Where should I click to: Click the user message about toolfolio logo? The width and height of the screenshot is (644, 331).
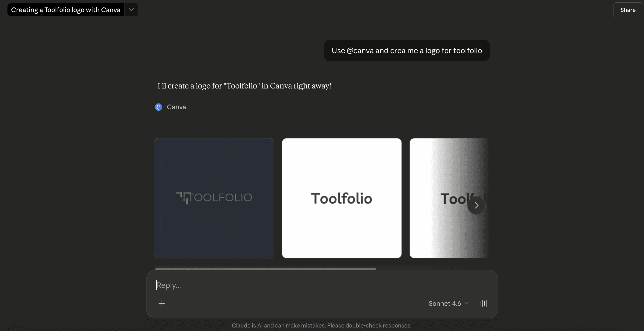(x=406, y=51)
